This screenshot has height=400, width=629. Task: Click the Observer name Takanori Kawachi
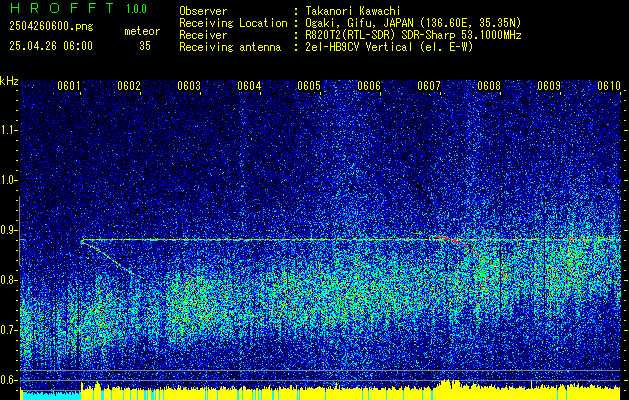(x=353, y=11)
